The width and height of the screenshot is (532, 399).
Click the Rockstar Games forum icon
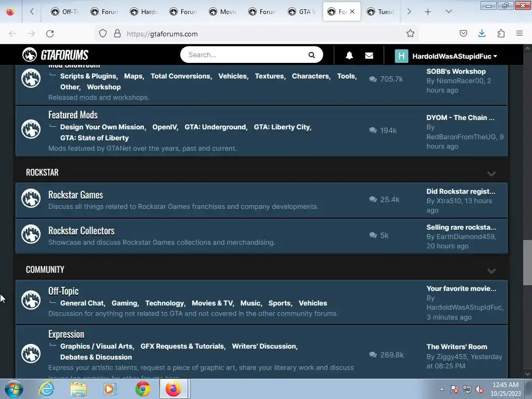point(31,198)
